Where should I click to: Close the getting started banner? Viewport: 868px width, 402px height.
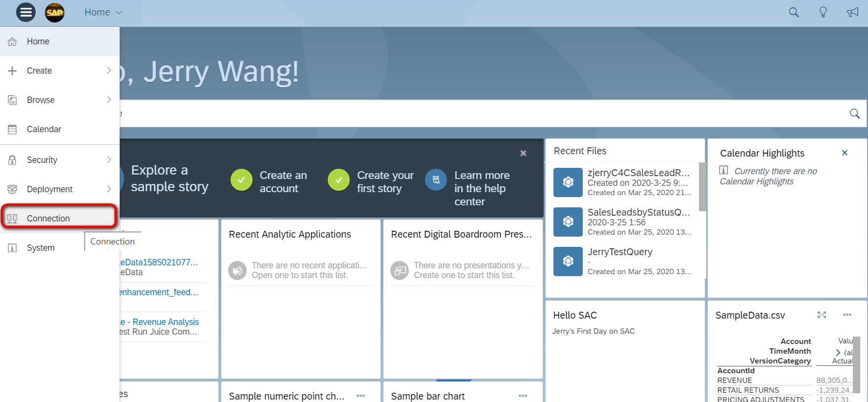pos(523,153)
